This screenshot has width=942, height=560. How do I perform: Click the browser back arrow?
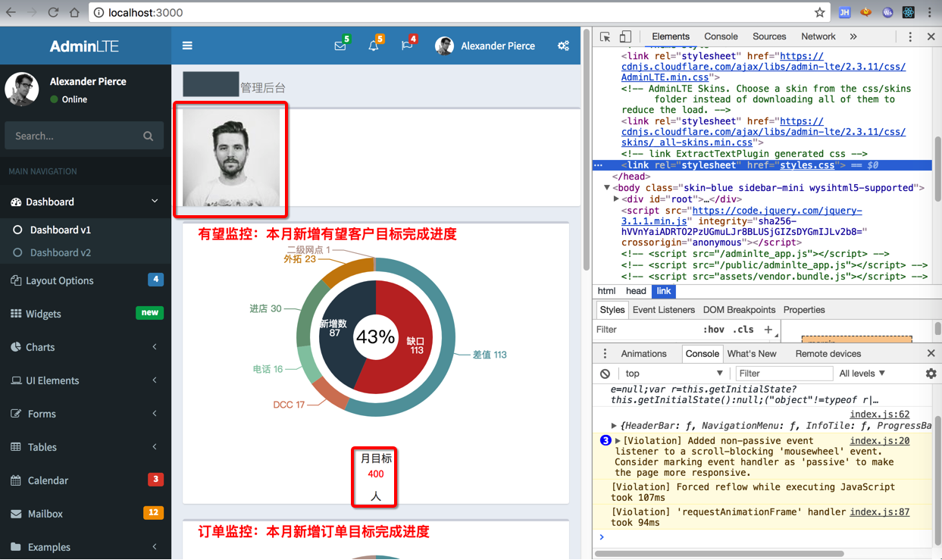(x=11, y=13)
